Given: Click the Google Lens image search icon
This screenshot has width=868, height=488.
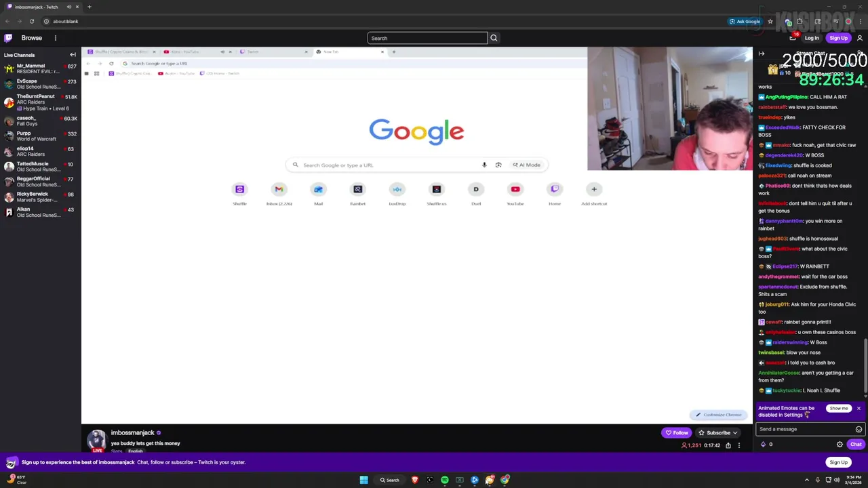Looking at the screenshot, I should (x=498, y=165).
